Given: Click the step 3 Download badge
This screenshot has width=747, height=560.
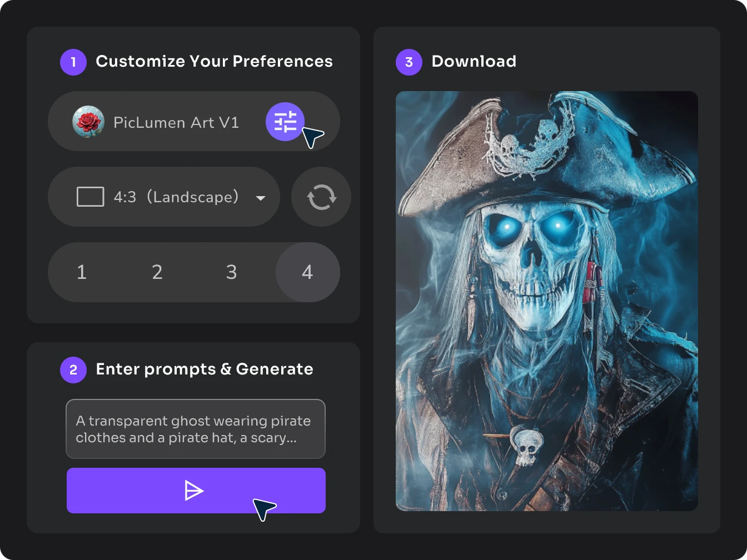Looking at the screenshot, I should pos(409,62).
